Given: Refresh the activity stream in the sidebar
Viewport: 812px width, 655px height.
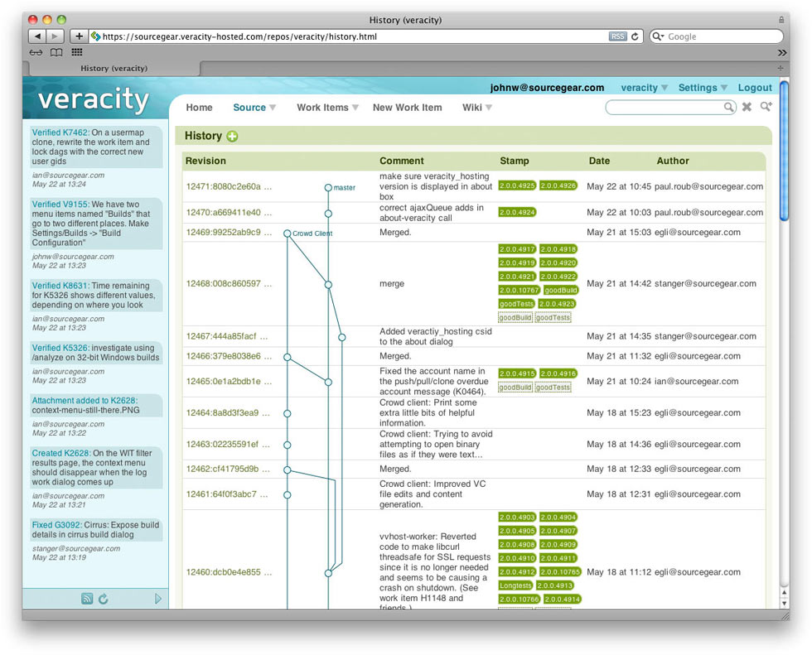Looking at the screenshot, I should click(104, 599).
